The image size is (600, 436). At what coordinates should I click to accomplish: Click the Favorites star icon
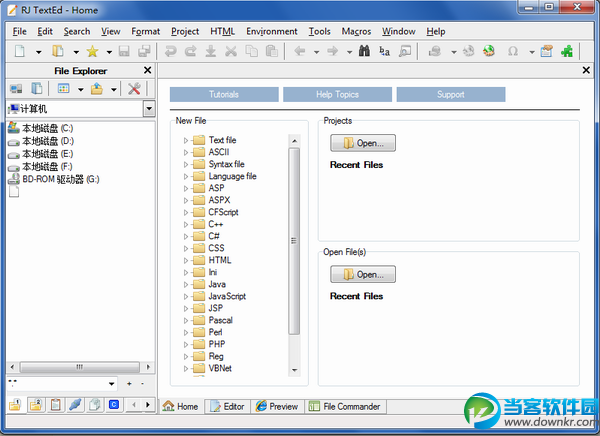(x=92, y=51)
